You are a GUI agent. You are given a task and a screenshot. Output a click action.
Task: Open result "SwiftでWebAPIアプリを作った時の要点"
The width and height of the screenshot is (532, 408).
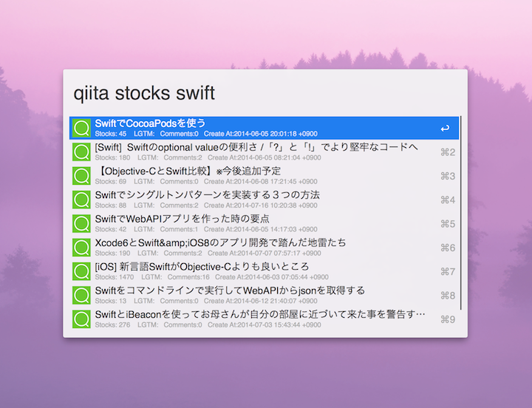tap(264, 223)
